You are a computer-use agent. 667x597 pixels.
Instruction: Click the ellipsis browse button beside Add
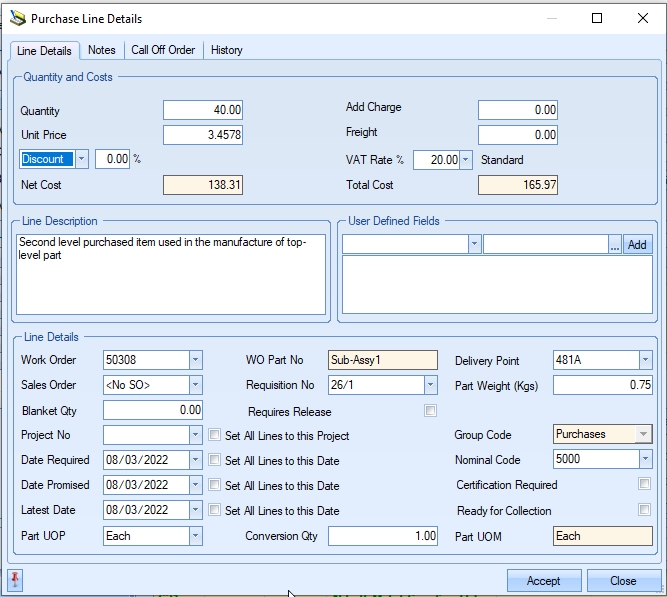coord(614,245)
